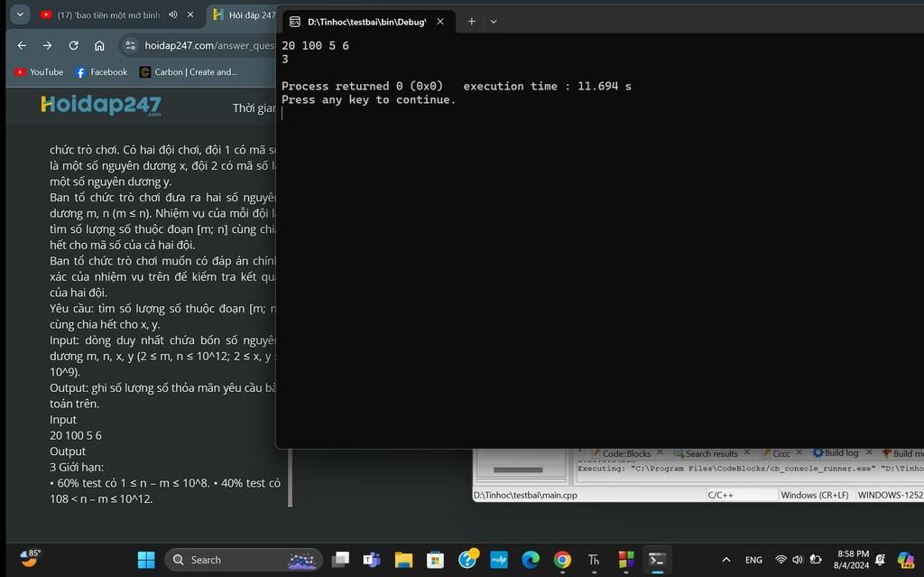
Task: Open the Chrome tab search chevron
Action: click(x=20, y=14)
